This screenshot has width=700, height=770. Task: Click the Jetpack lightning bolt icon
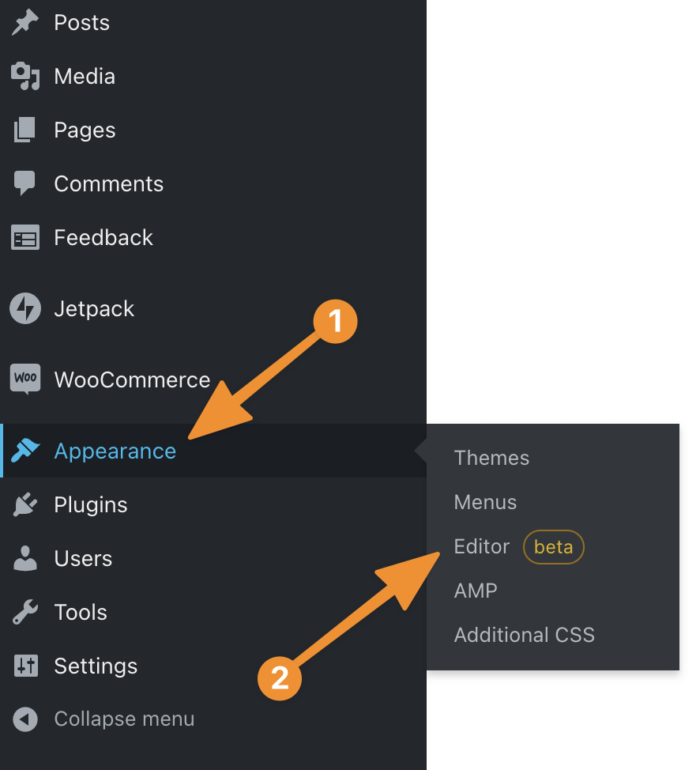coord(25,308)
